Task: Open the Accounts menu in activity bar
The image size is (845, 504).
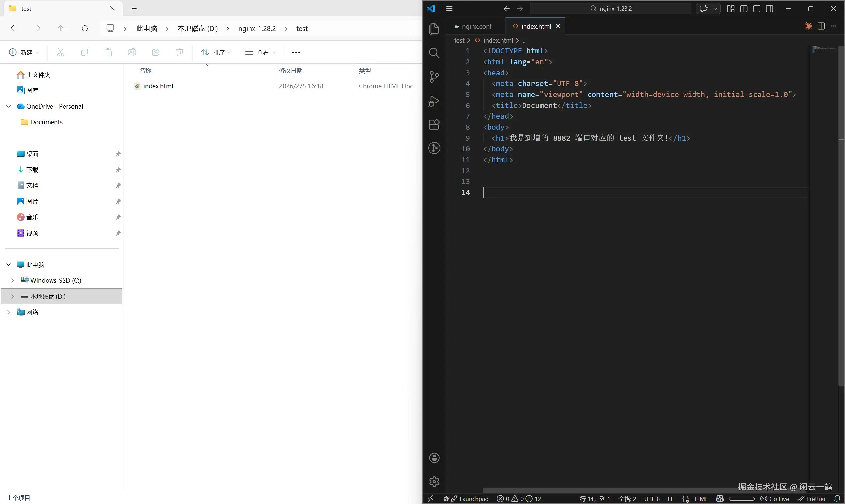Action: (x=434, y=458)
